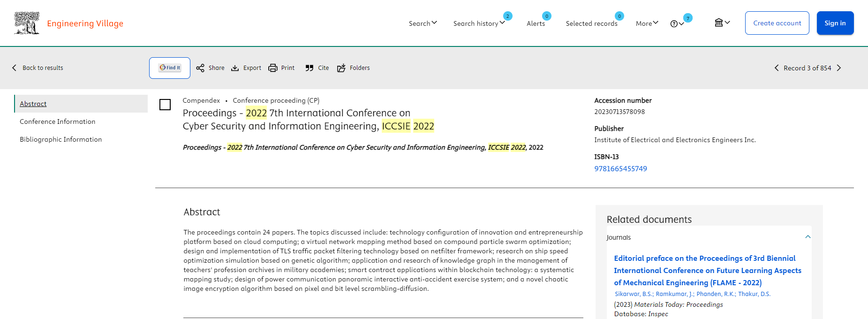The height and width of the screenshot is (319, 868).
Task: Click the Export download icon
Action: tap(235, 68)
